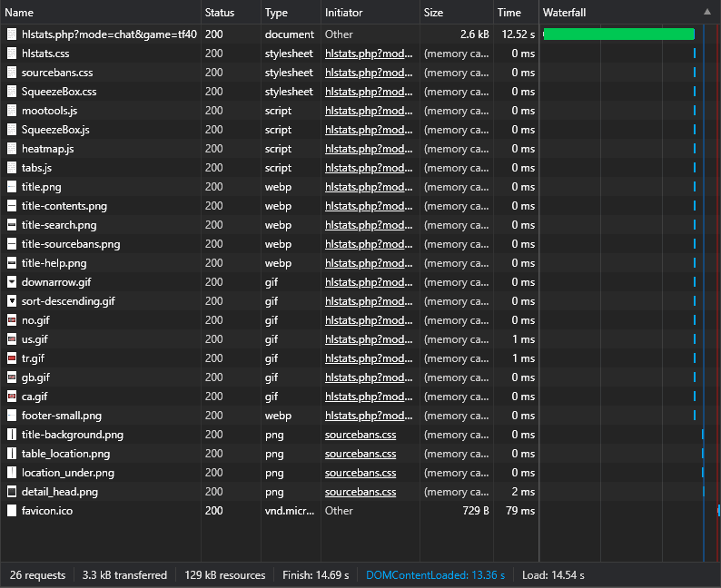The height and width of the screenshot is (588, 721).
Task: Click the file icon next to mootools.js
Action: coord(12,111)
